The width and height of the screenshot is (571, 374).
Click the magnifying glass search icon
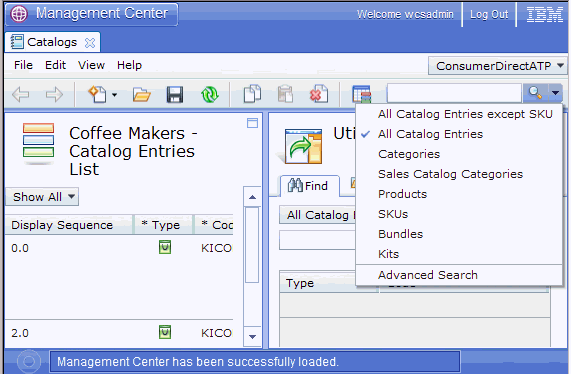click(x=535, y=93)
